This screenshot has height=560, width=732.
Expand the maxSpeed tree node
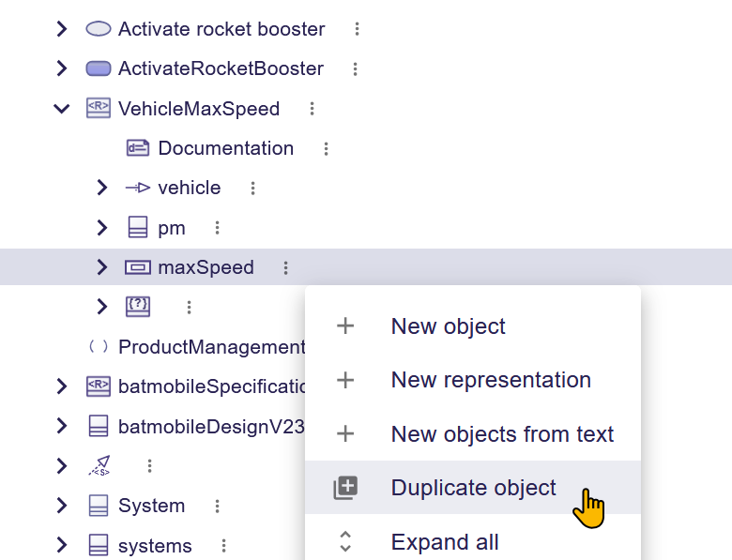coord(101,267)
